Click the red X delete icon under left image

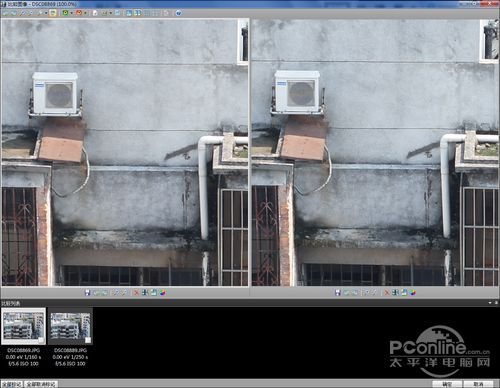pos(136,293)
